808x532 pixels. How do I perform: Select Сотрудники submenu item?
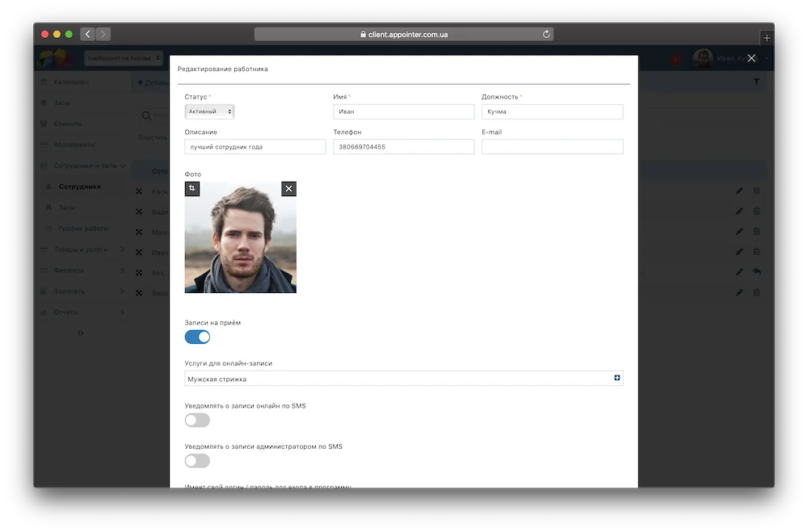pos(80,186)
